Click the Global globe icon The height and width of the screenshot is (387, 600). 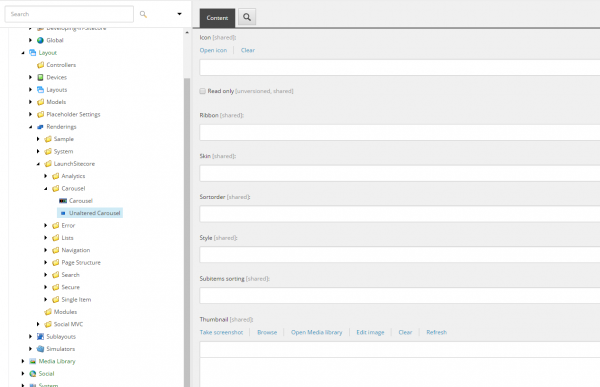[x=40, y=40]
